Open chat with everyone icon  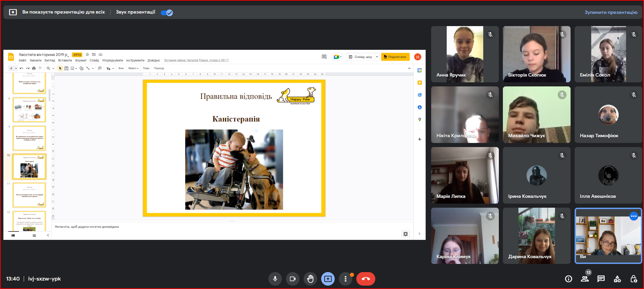(601, 279)
